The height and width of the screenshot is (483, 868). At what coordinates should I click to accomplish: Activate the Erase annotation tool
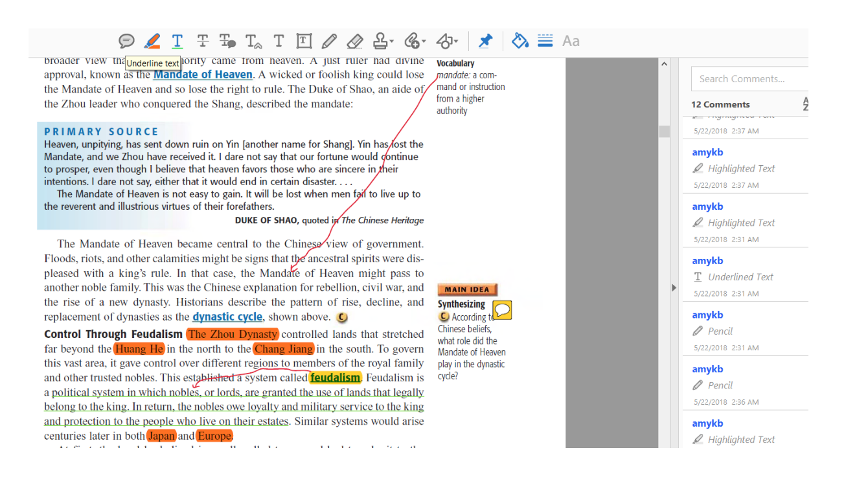point(354,41)
